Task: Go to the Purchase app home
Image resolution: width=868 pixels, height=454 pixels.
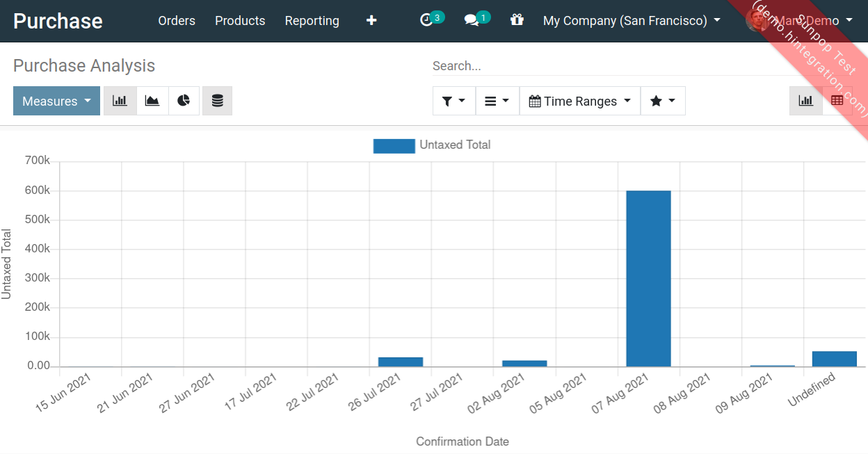Action: point(58,21)
